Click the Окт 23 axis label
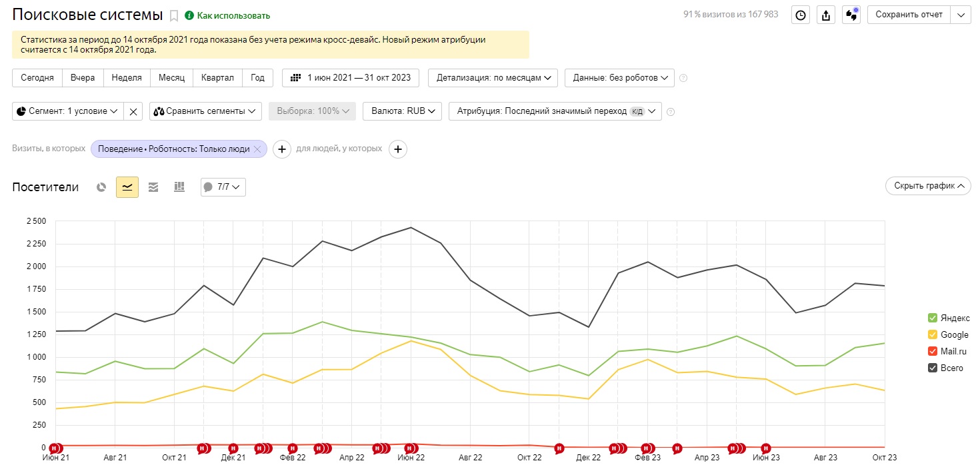The width and height of the screenshot is (980, 471). tap(885, 458)
